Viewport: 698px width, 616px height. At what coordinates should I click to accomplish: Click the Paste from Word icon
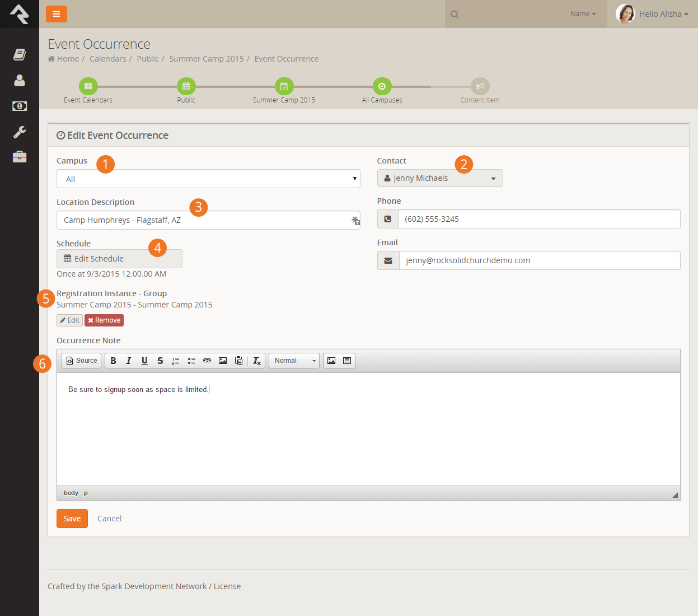[x=238, y=361]
